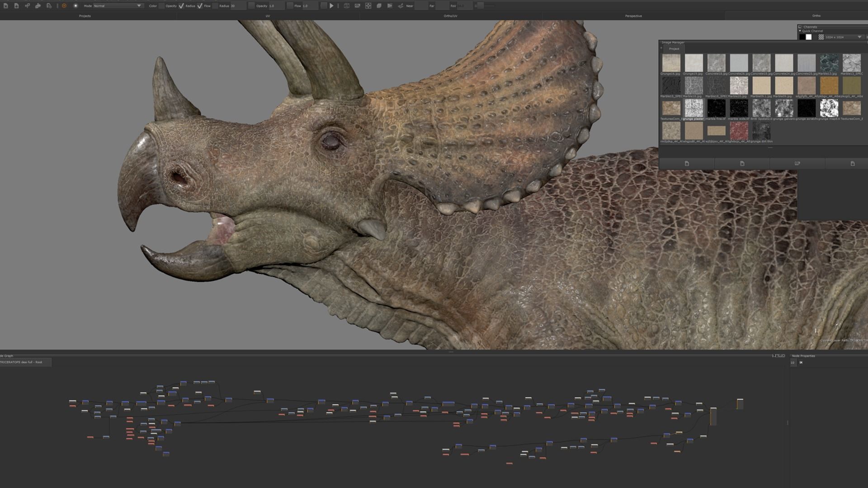Click the second document icon in top toolbar

pos(17,6)
